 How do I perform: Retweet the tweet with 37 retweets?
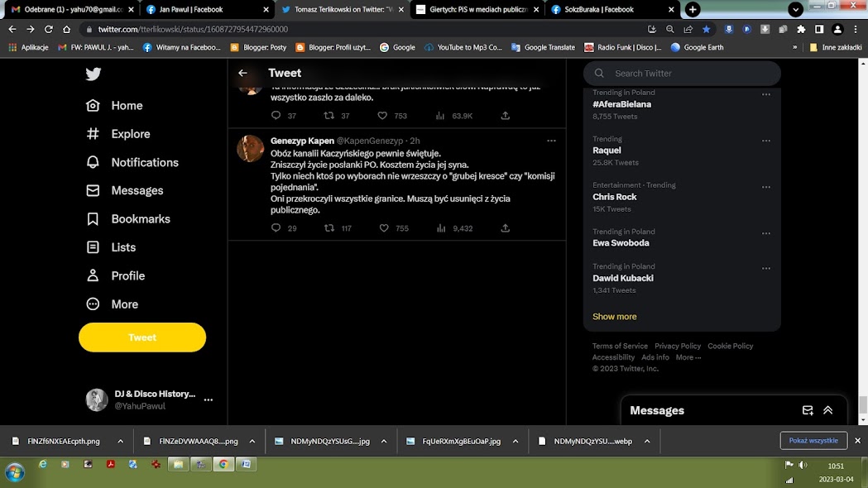coord(328,115)
